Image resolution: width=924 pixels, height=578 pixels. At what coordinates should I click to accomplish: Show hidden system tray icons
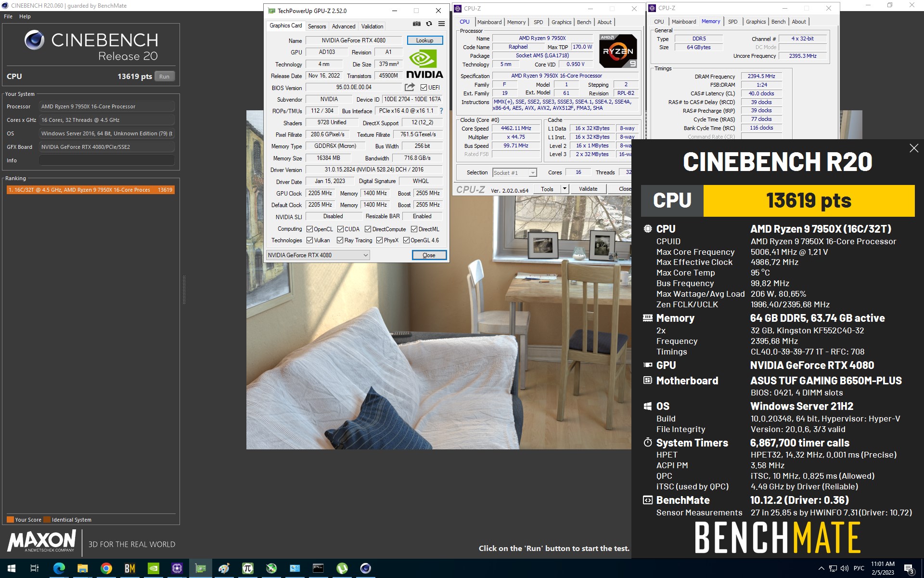pos(821,568)
